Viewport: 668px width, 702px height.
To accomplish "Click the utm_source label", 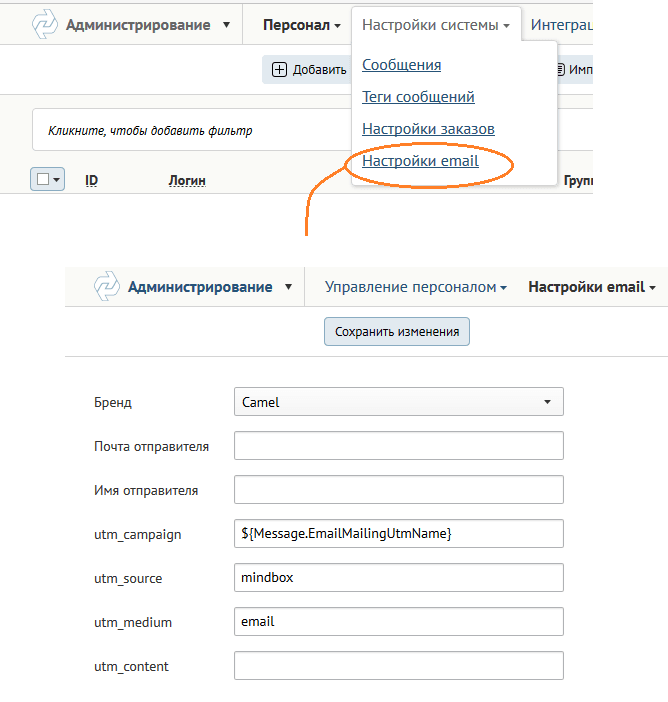I will tap(128, 578).
